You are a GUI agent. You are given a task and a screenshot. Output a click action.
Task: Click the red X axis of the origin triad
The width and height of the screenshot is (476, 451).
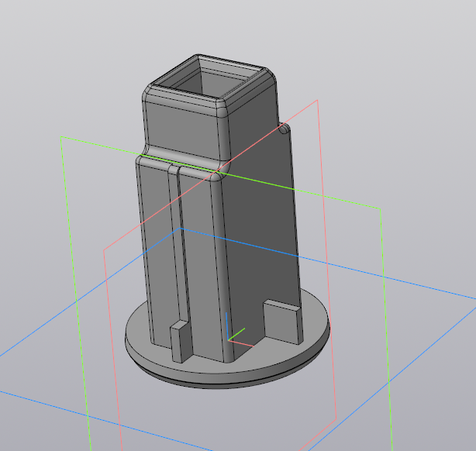241,343
